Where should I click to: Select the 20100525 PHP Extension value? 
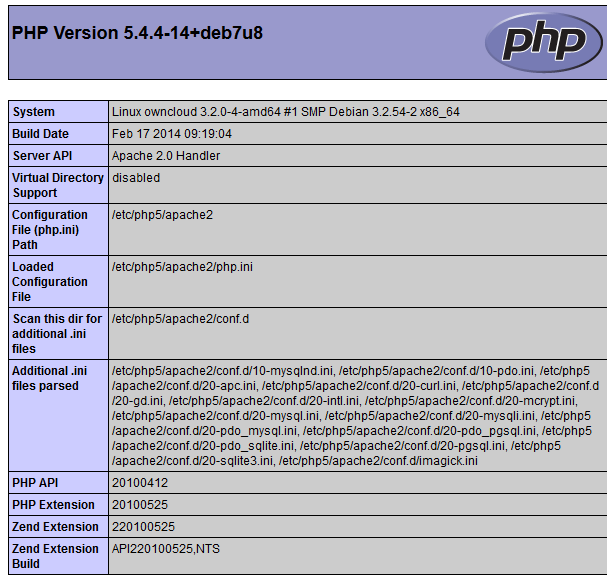click(x=140, y=505)
